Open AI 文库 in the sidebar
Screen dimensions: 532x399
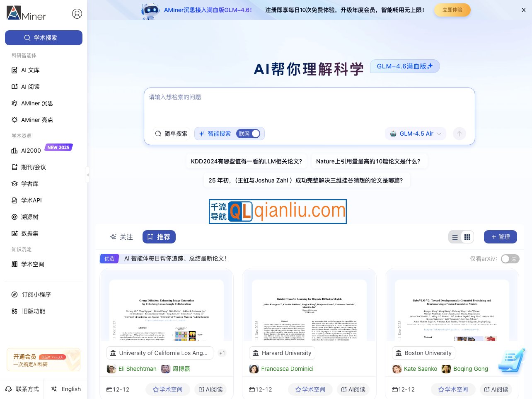[x=30, y=70]
